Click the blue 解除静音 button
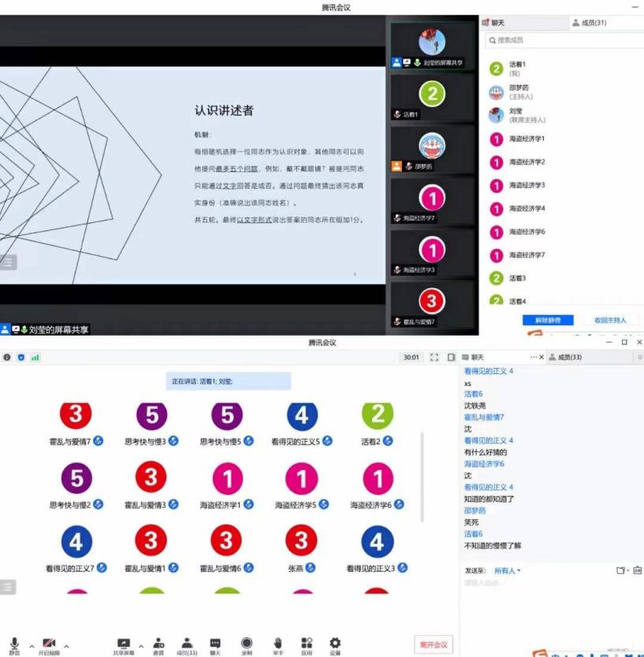The width and height of the screenshot is (644, 657). pyautogui.click(x=547, y=320)
